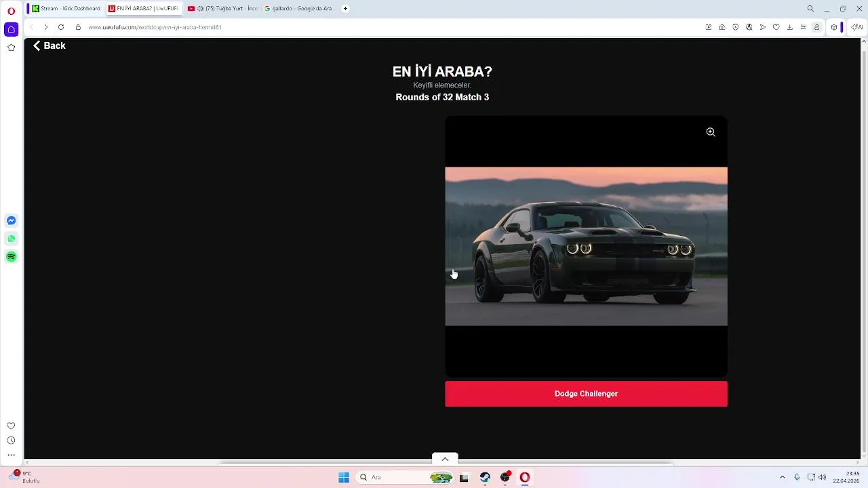Select the Dodge Challenger car photo
Image resolution: width=868 pixels, height=488 pixels.
[586, 246]
